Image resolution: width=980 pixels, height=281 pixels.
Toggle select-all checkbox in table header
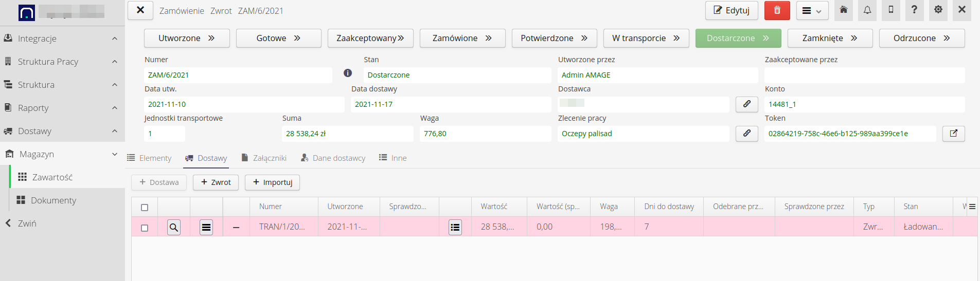(x=145, y=207)
